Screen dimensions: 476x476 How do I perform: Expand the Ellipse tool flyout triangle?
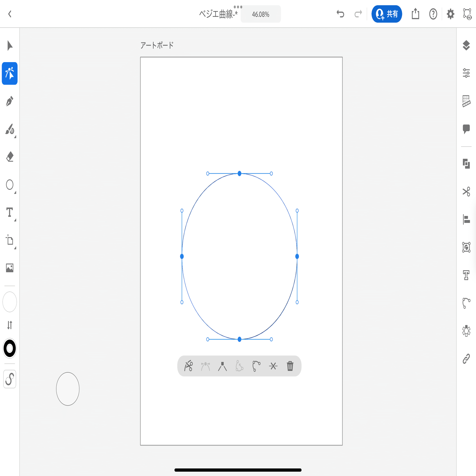(x=15, y=192)
